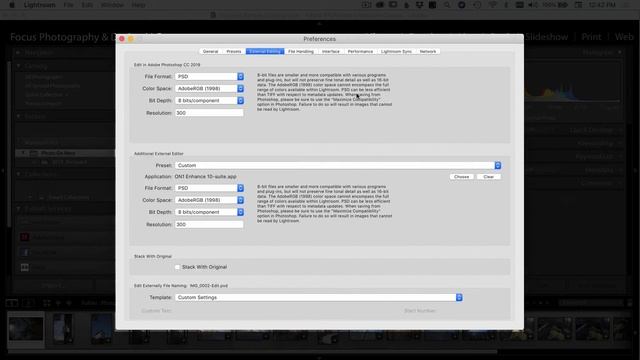Open the Wi-Fi status menu icon
This screenshot has width=640, height=360.
click(493, 5)
